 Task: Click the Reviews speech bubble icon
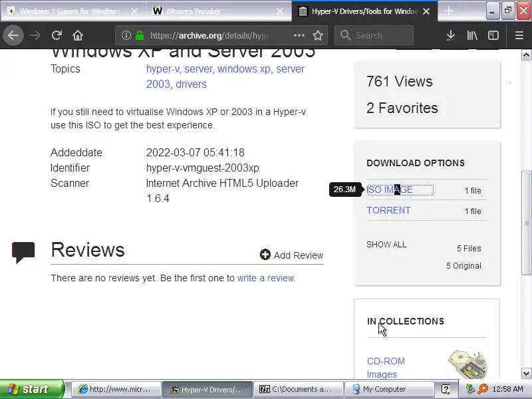point(23,253)
